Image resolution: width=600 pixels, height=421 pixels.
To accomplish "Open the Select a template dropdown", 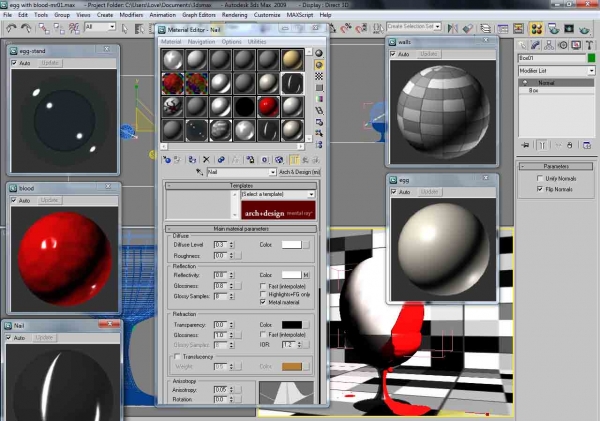I will click(278, 194).
